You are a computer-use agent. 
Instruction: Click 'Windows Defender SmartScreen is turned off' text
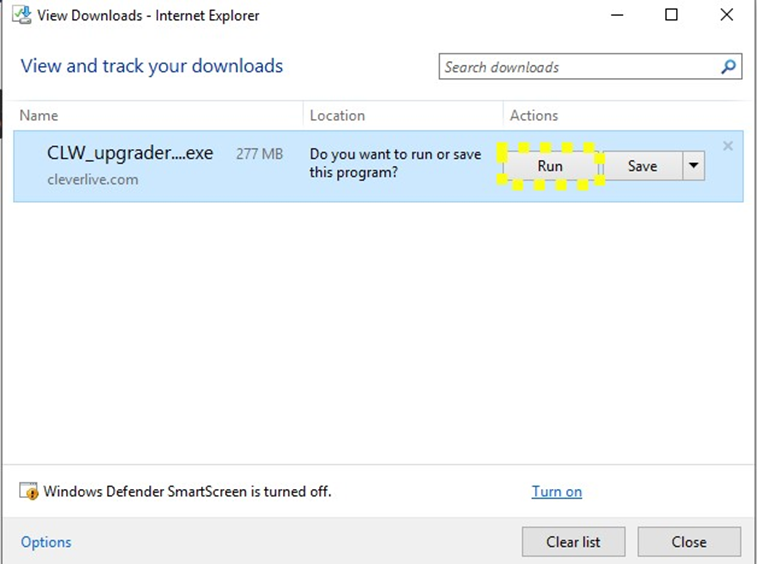pyautogui.click(x=187, y=492)
